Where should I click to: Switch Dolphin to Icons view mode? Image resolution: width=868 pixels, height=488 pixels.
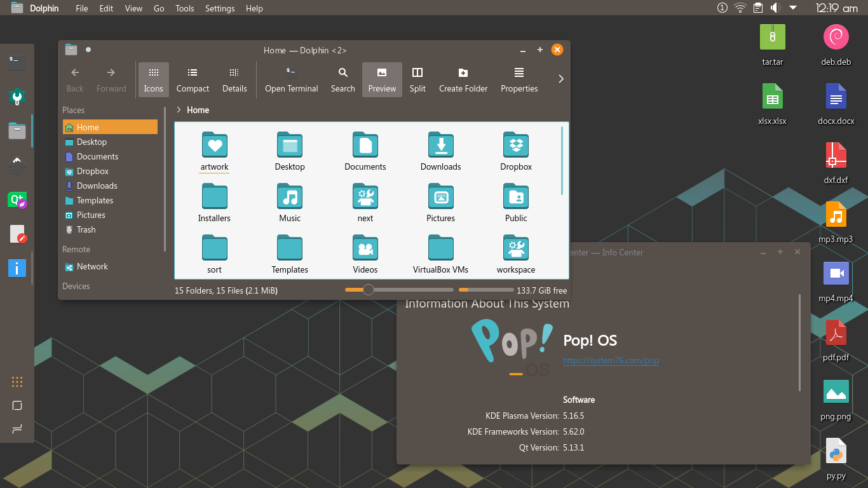[x=153, y=79]
